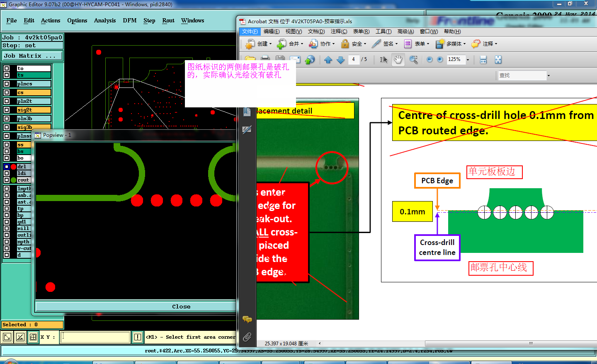Activate the text Select tool in Acrobat
Screen dimensions: 597x364
point(383,60)
